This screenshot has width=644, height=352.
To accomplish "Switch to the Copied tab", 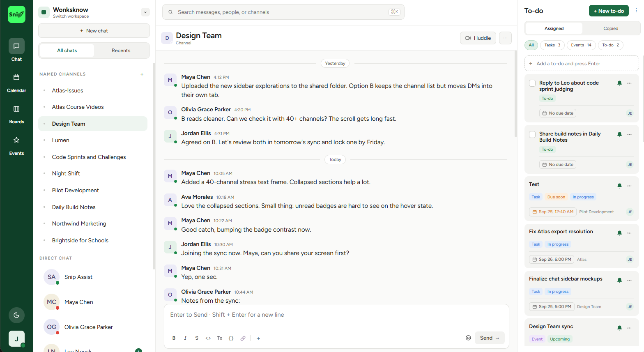I will pyautogui.click(x=611, y=28).
